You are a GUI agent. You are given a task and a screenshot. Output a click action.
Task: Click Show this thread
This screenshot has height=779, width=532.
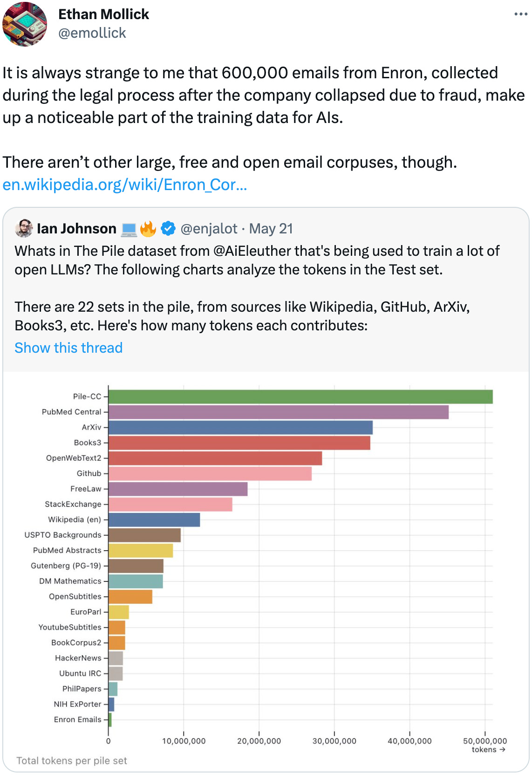pyautogui.click(x=68, y=348)
